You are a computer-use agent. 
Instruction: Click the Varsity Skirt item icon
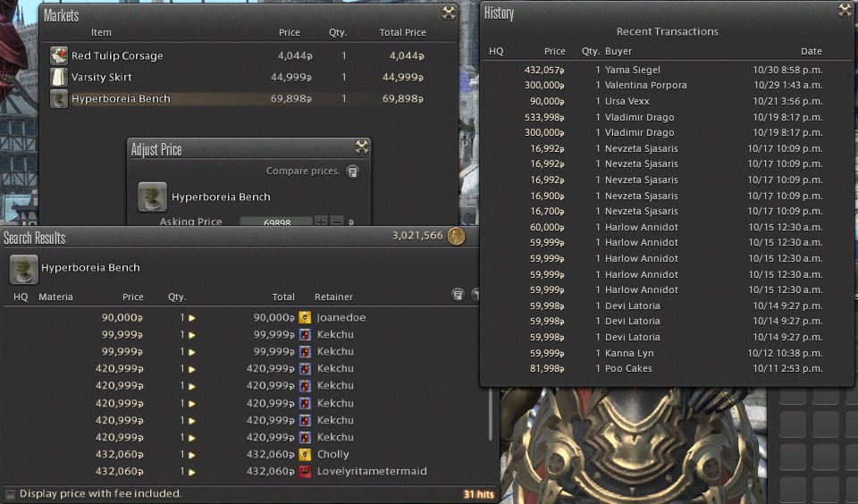coord(59,77)
